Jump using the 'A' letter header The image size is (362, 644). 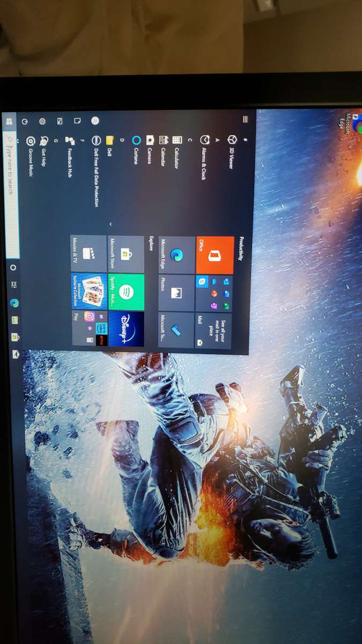pyautogui.click(x=217, y=140)
